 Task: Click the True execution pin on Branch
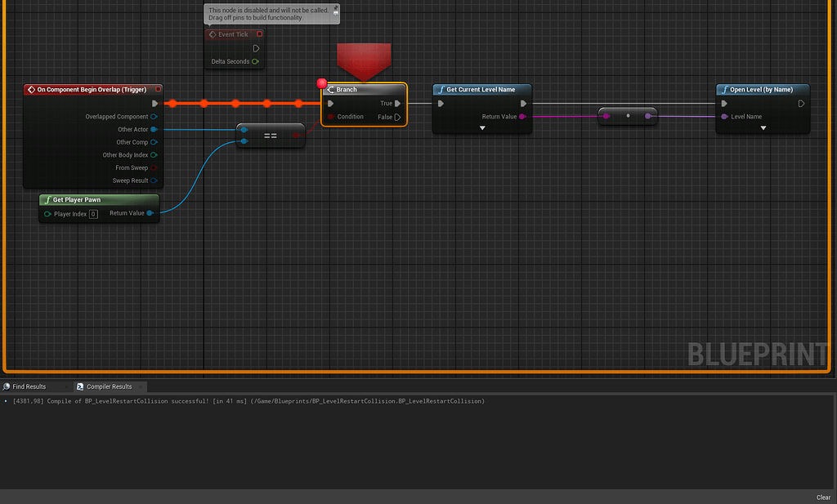[x=398, y=103]
